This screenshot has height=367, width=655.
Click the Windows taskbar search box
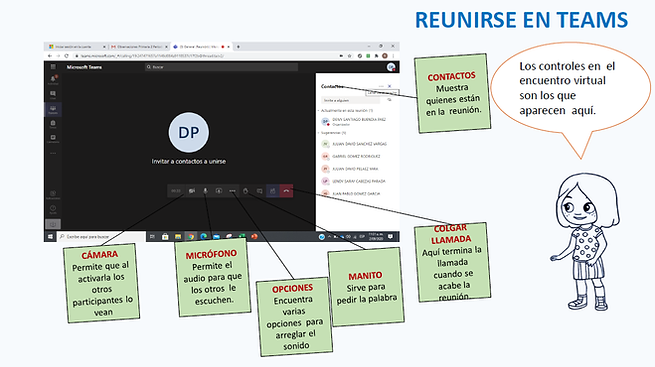[x=102, y=237]
